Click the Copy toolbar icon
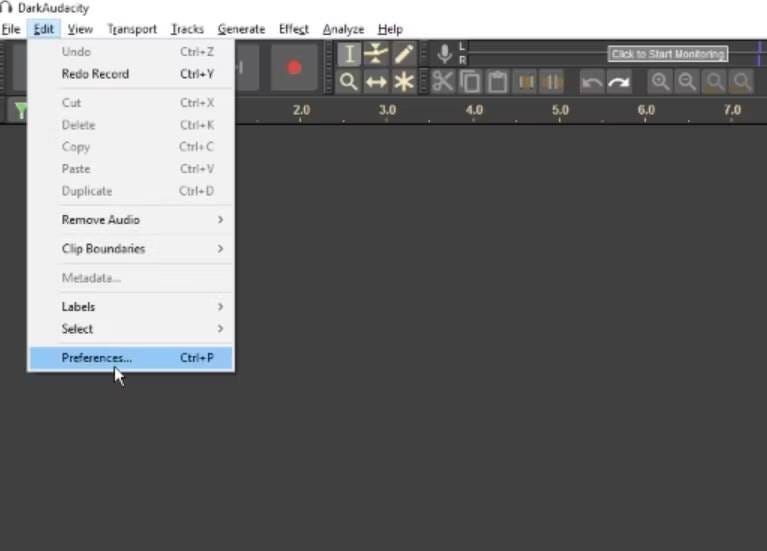The image size is (767, 551). (471, 82)
